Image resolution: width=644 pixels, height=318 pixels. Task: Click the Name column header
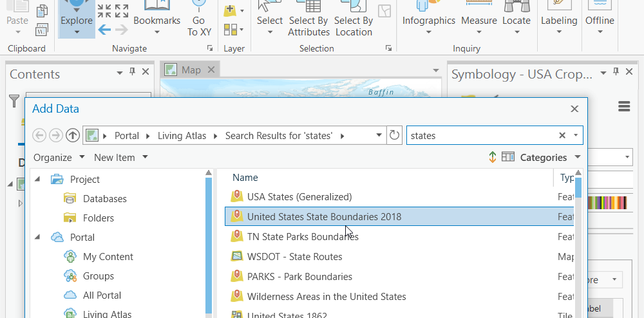pos(245,178)
